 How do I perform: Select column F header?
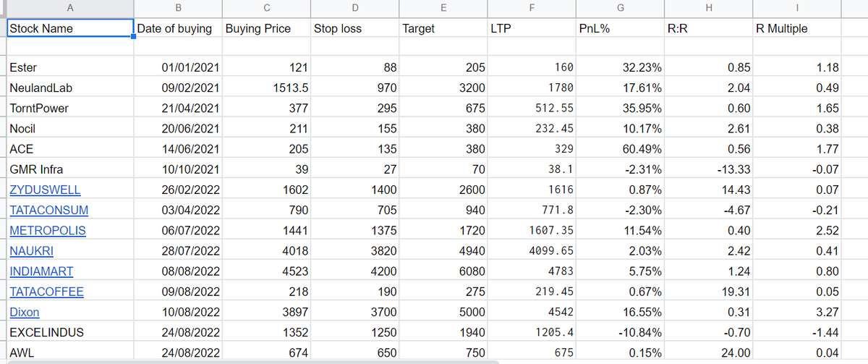click(x=532, y=9)
